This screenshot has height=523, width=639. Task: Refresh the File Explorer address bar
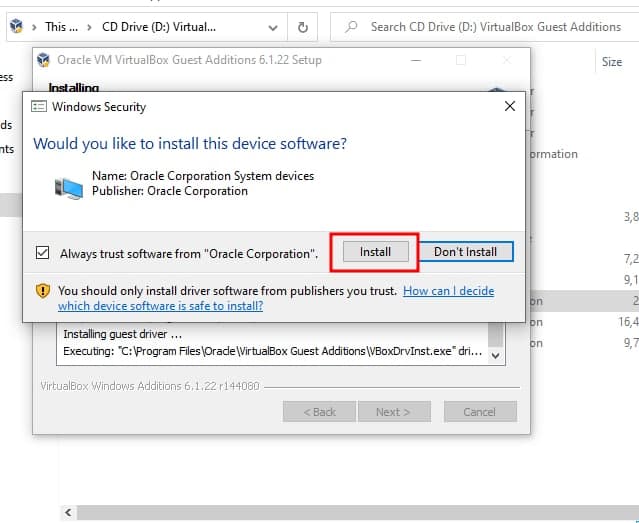303,27
